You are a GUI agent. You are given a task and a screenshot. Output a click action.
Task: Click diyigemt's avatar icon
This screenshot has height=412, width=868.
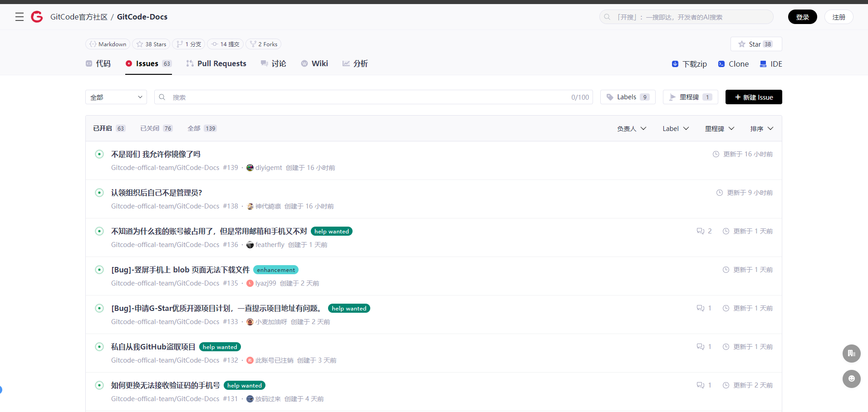pos(250,168)
